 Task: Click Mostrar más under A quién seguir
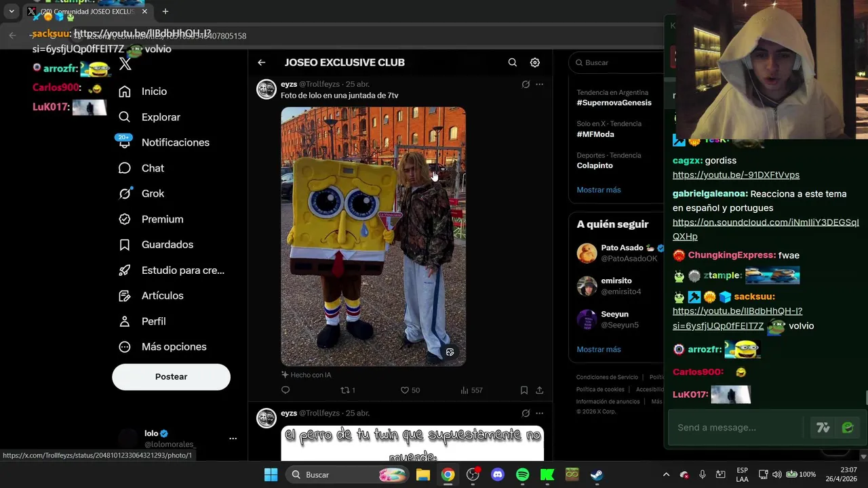pyautogui.click(x=599, y=350)
